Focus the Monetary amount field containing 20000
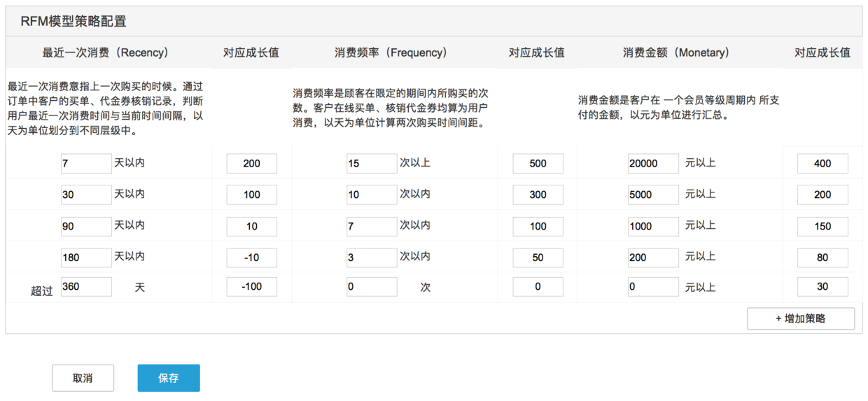Screen dimensions: 868x401 (653, 164)
